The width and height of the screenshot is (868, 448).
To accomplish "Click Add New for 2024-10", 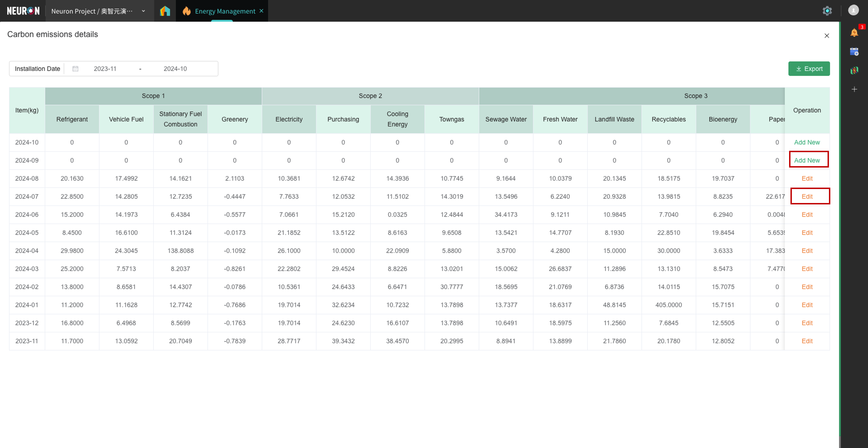I will (807, 142).
